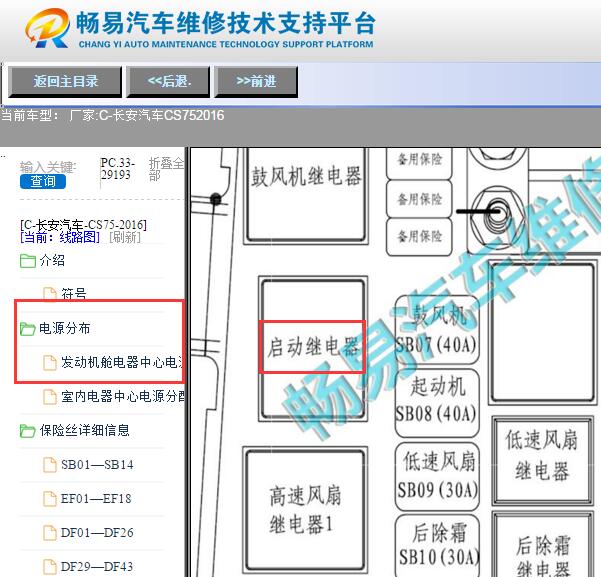Click the blue 查询 search button

tap(43, 181)
